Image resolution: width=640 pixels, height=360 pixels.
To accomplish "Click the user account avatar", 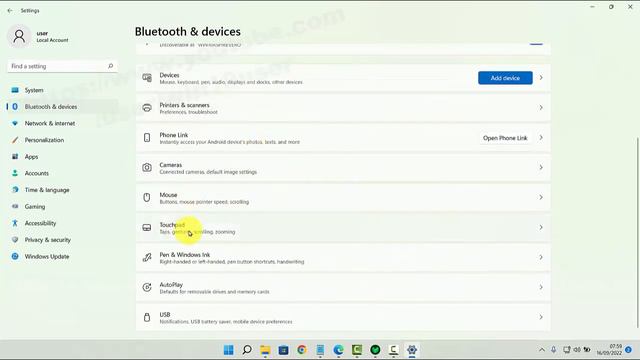I will (19, 36).
